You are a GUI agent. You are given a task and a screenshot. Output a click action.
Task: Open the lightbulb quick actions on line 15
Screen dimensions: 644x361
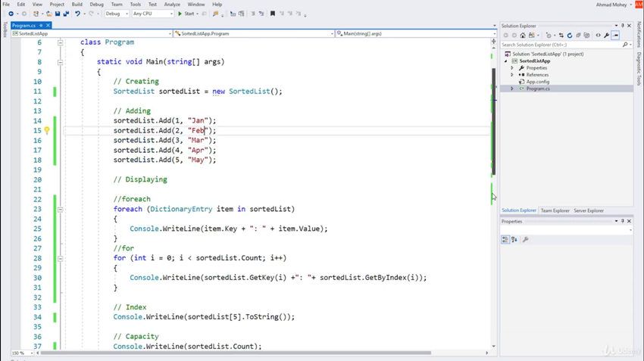(x=47, y=130)
